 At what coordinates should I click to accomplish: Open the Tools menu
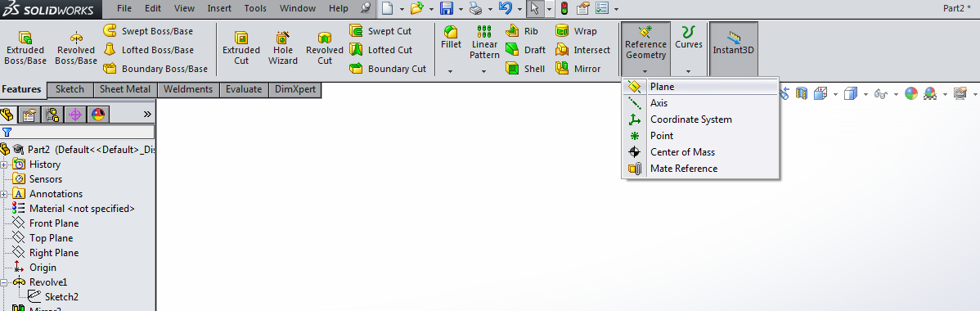tap(255, 9)
